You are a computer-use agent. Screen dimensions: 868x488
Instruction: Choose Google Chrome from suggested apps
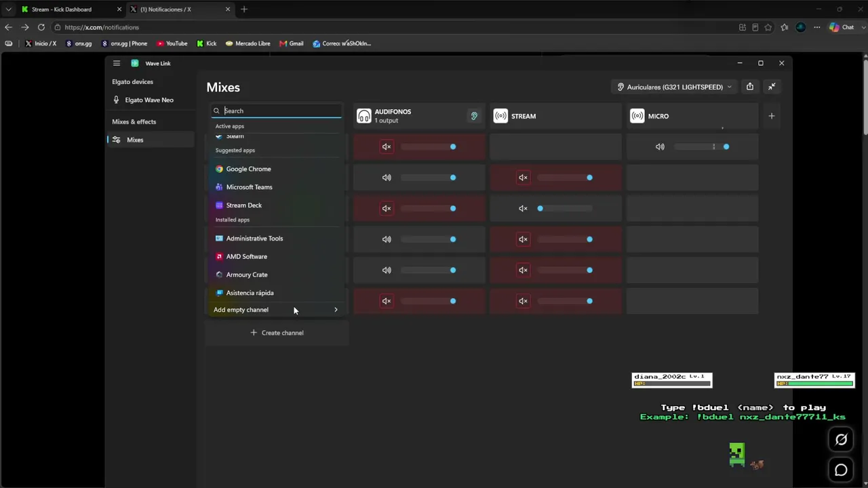[277, 169]
